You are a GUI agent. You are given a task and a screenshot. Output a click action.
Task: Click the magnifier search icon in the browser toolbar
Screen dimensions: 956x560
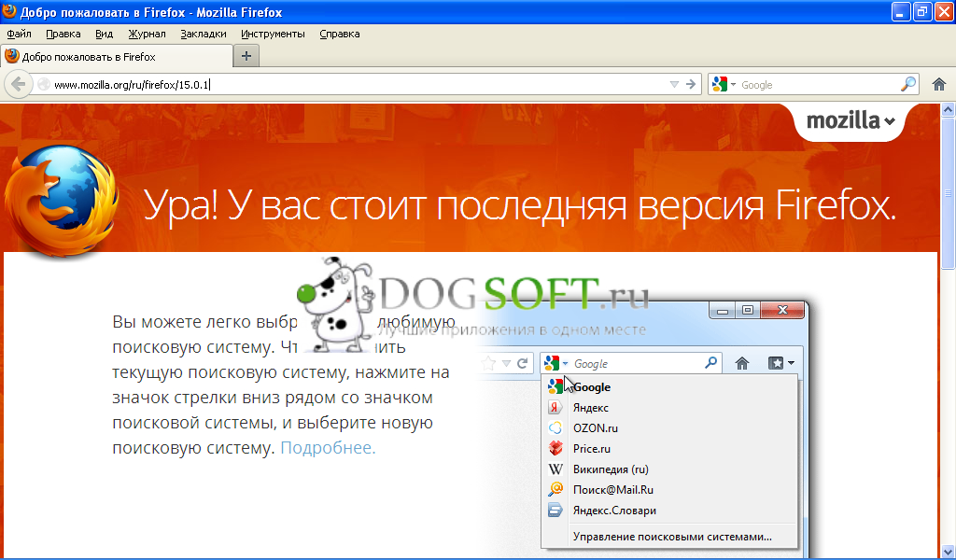pos(907,84)
